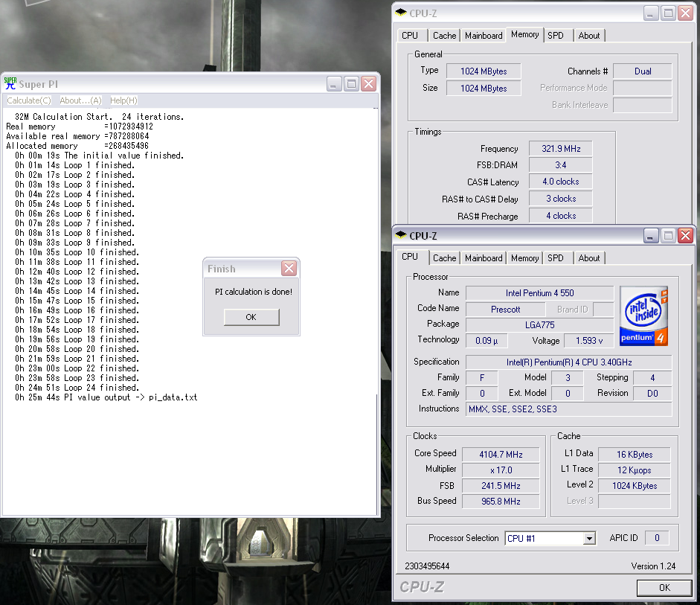The image size is (700, 605).
Task: Close the CPU-Z window showing Processor info
Action: (685, 235)
